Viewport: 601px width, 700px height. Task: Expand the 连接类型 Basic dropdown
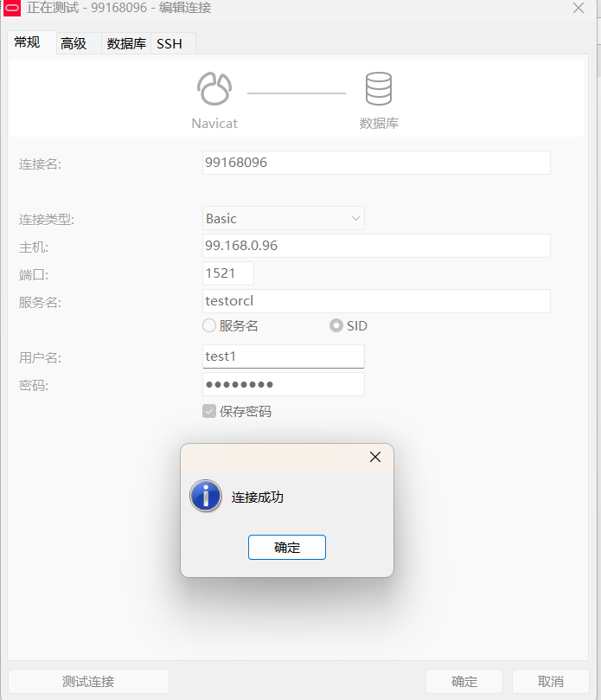[x=284, y=218]
